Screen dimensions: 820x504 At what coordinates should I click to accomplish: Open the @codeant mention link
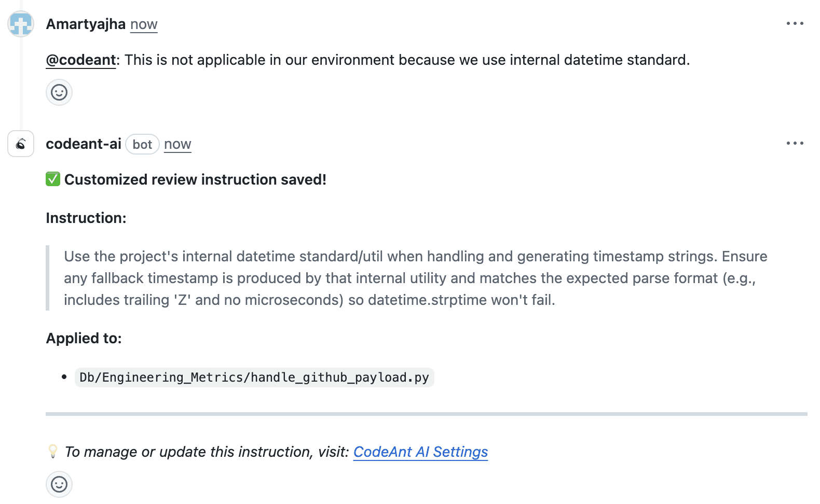coord(80,60)
